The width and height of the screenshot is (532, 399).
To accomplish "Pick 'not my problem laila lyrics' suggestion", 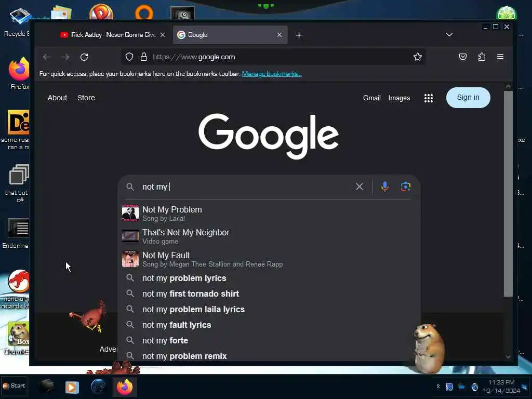I will [x=269, y=310].
